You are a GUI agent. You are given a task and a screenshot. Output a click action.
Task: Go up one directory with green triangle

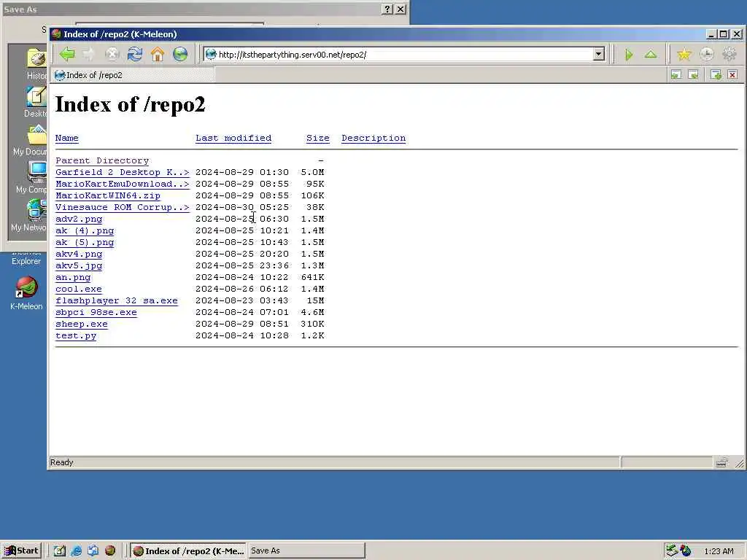(651, 54)
